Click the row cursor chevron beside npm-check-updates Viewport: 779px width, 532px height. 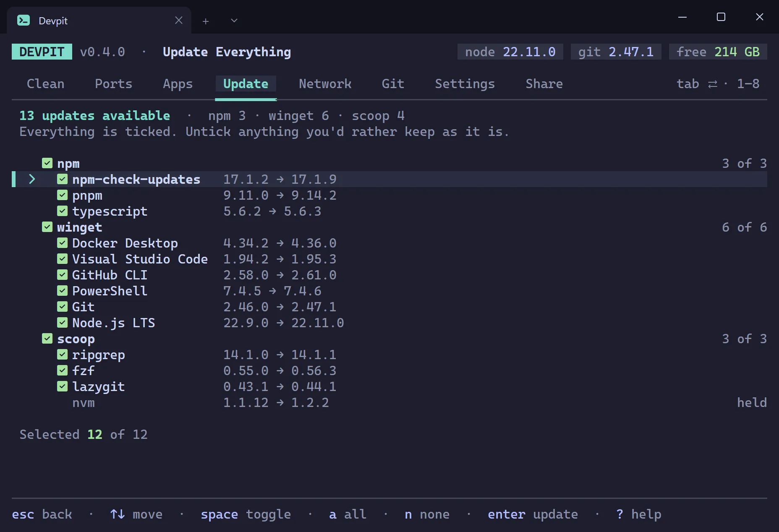pos(32,179)
